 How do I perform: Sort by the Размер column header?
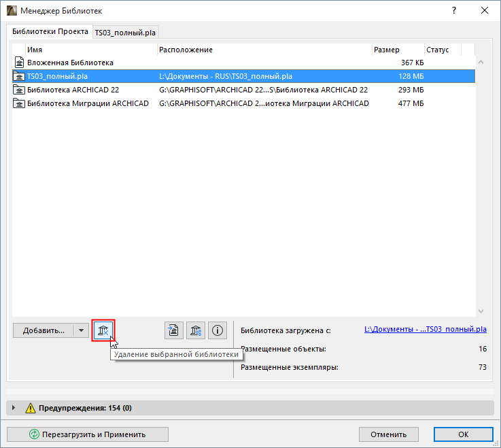(x=398, y=50)
